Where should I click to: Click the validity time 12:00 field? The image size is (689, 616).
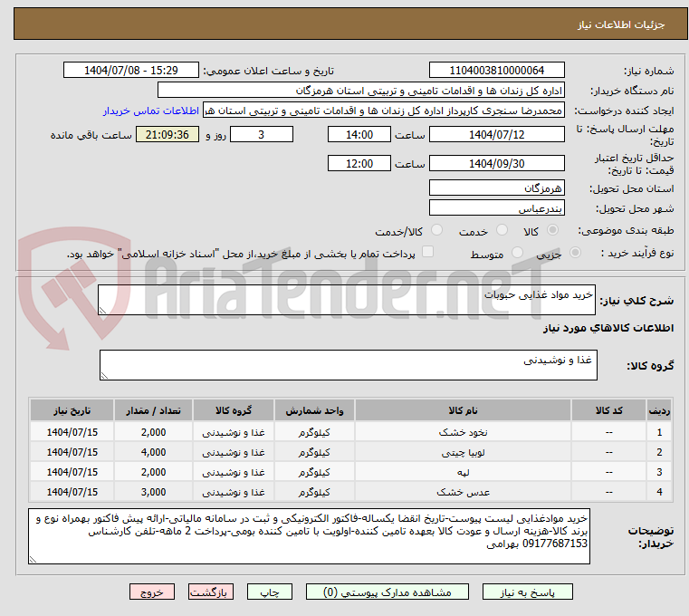[359, 163]
